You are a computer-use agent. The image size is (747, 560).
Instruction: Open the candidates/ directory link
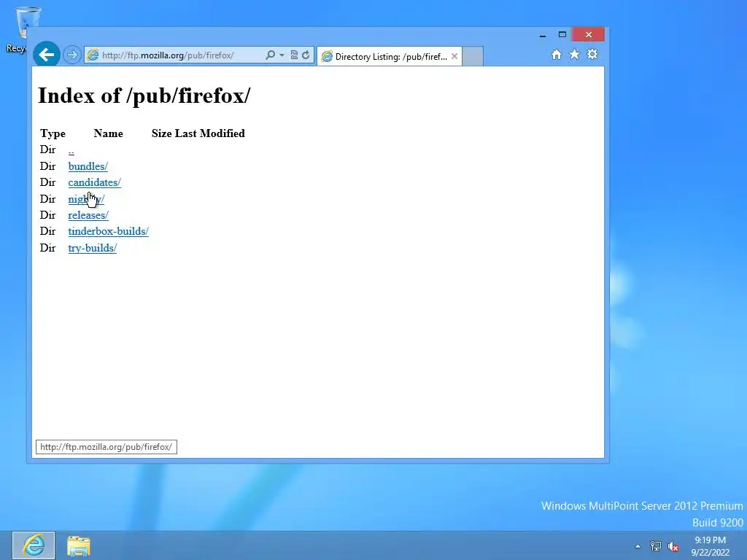click(x=94, y=182)
